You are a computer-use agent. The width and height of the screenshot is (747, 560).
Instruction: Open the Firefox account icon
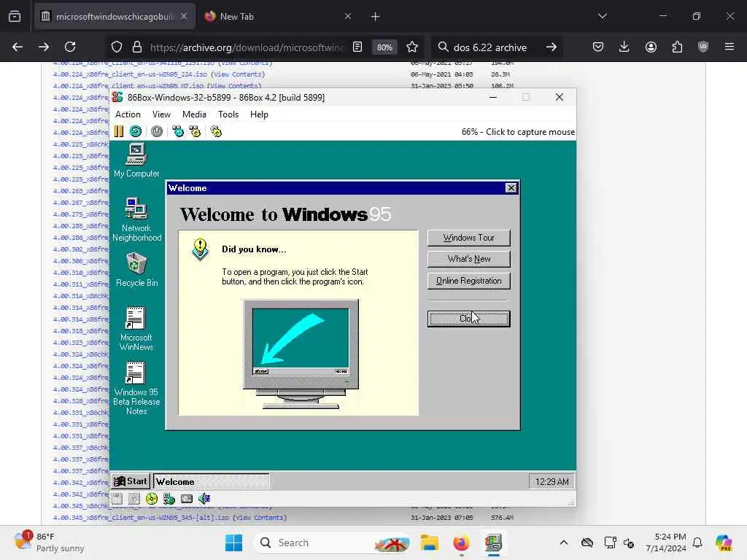pos(651,47)
